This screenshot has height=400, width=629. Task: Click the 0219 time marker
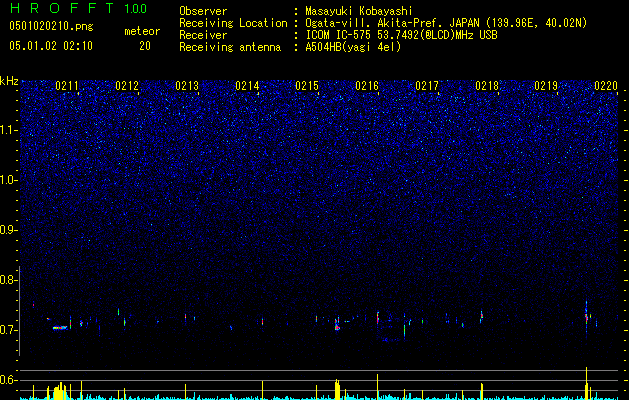coord(546,86)
